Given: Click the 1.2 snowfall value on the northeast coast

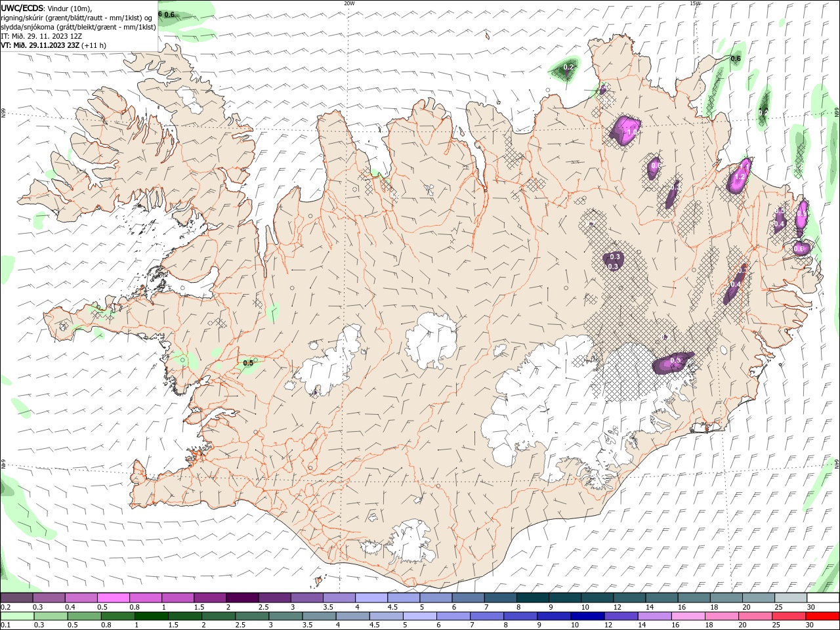Looking at the screenshot, I should click(740, 177).
